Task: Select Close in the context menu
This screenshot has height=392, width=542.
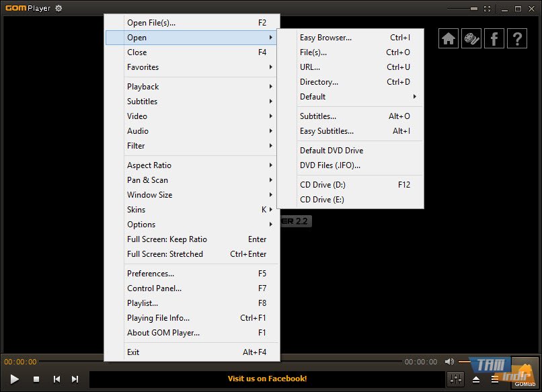Action: click(192, 52)
